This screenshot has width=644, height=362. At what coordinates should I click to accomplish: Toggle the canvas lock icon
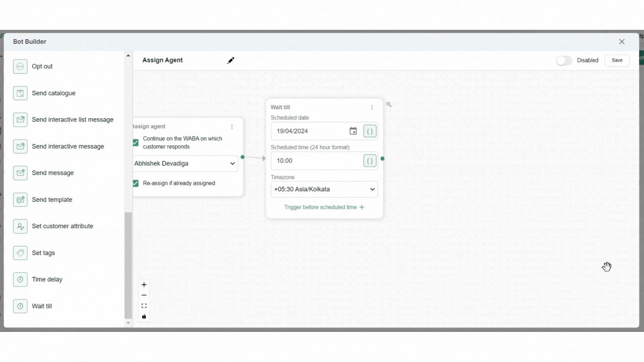click(144, 316)
